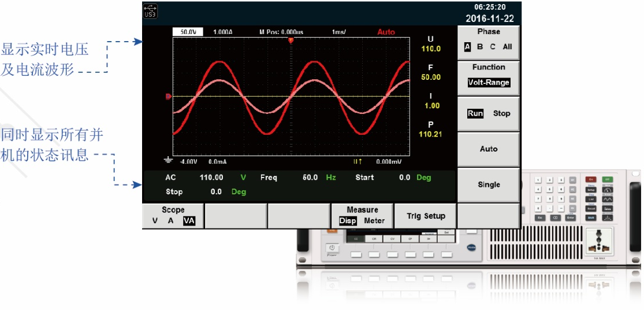Click the USB status icon

[x=150, y=11]
